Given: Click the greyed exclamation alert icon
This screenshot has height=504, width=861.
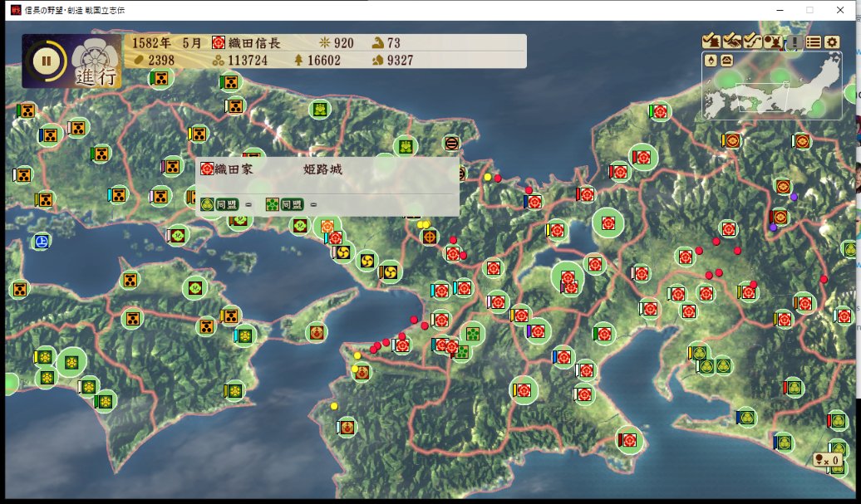Looking at the screenshot, I should coord(794,42).
